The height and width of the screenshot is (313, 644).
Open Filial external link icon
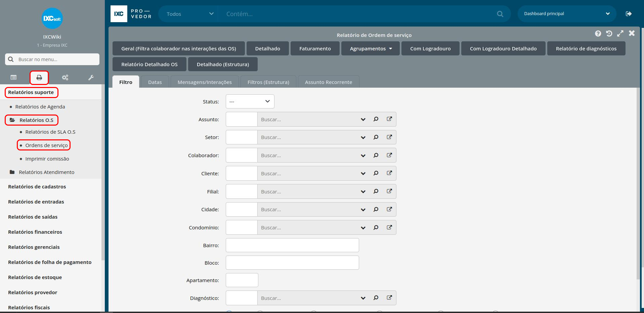389,191
